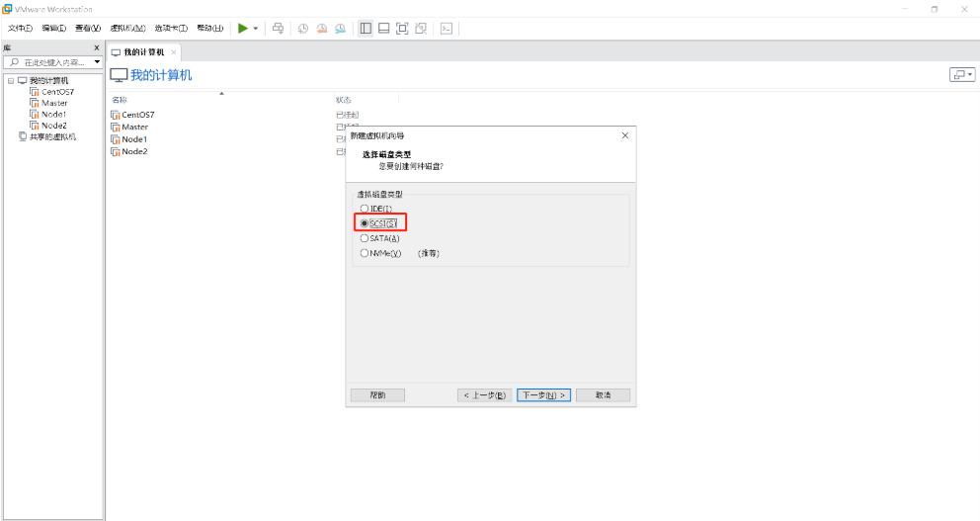Open the view mode dropdown at top right
The width and height of the screenshot is (980, 521).
coord(962,74)
